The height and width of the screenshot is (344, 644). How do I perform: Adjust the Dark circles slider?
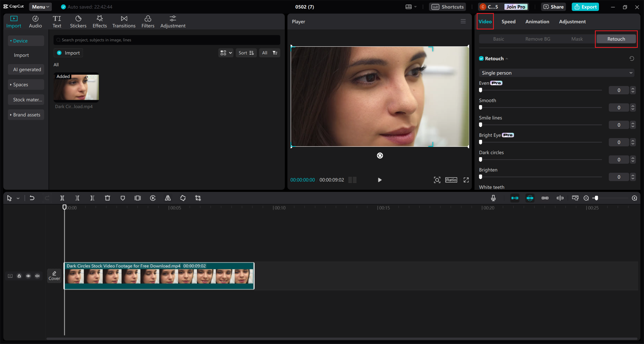[481, 159]
